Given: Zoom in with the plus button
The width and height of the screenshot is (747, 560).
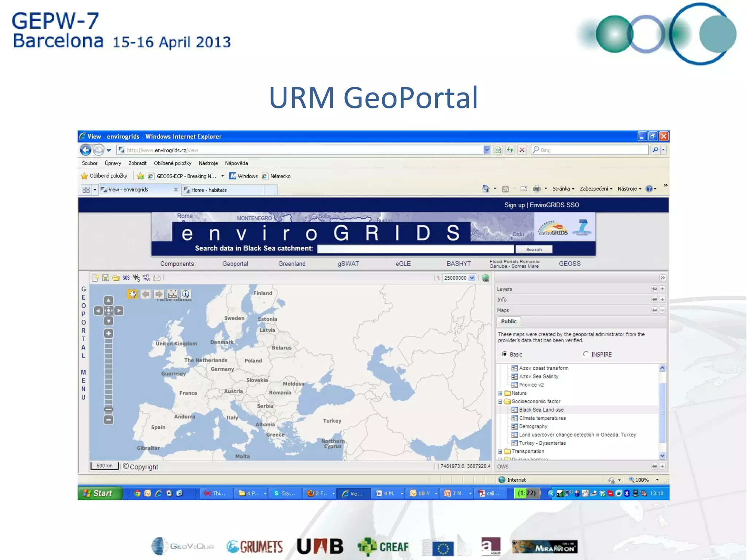Looking at the screenshot, I should [108, 333].
